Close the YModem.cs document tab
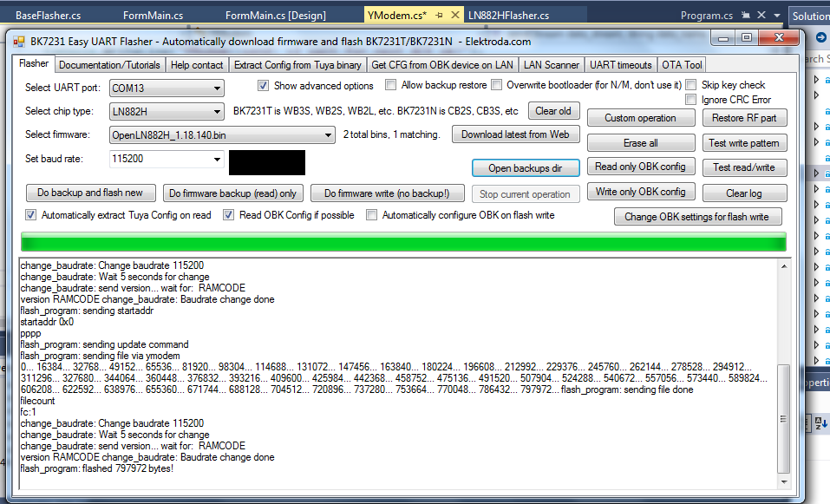 coord(454,16)
